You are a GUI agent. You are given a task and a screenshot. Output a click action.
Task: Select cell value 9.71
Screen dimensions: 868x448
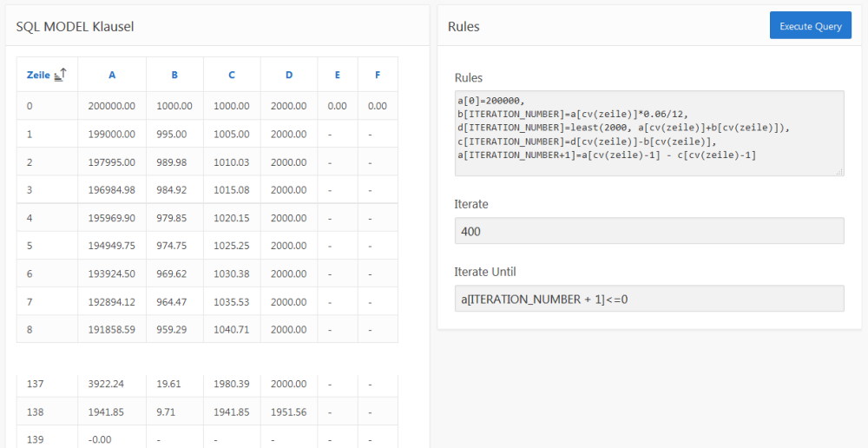pyautogui.click(x=166, y=412)
